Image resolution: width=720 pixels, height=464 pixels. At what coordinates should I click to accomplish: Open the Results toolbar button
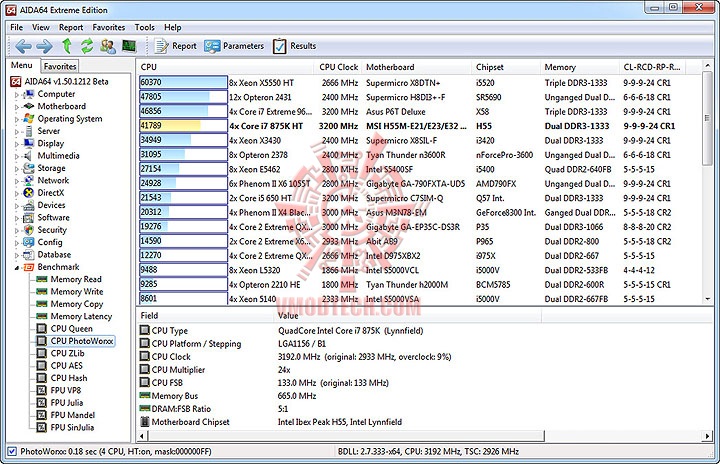294,46
